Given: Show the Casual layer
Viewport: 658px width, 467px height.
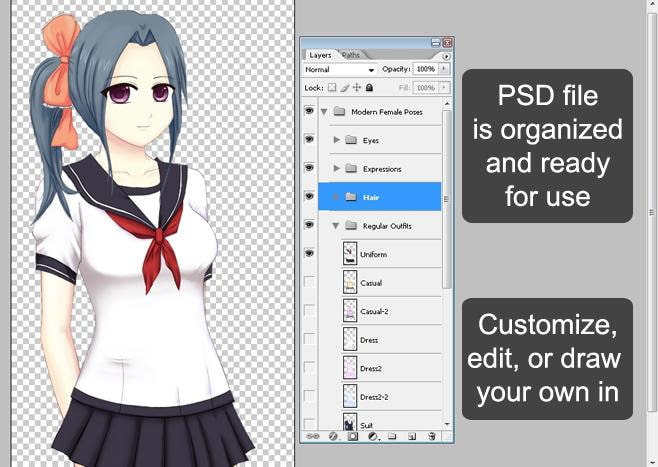Looking at the screenshot, I should click(309, 282).
